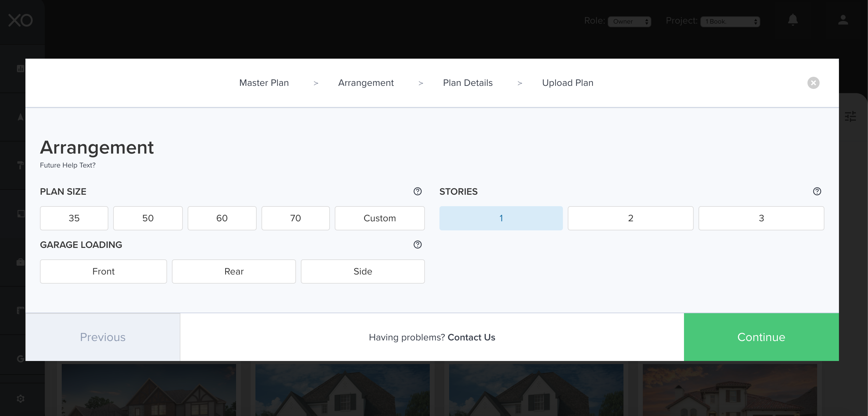Select Custom plan size
868x416 pixels.
pyautogui.click(x=380, y=219)
